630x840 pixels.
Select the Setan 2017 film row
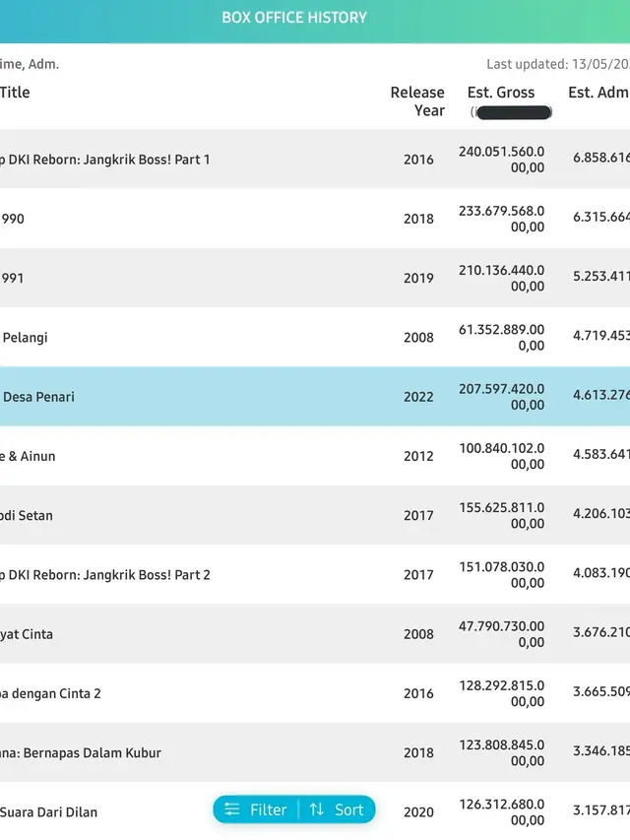(315, 515)
